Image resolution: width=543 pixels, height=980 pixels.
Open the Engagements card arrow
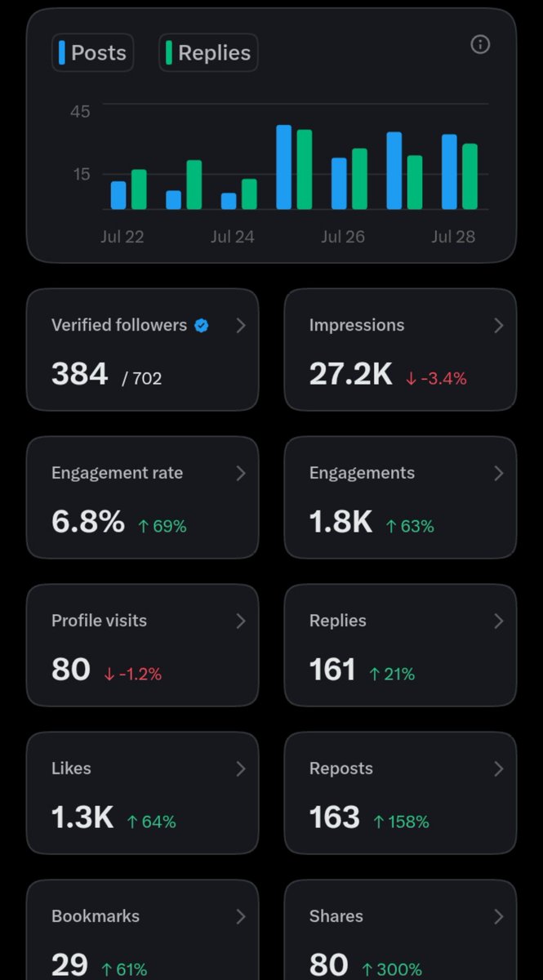[x=499, y=474]
